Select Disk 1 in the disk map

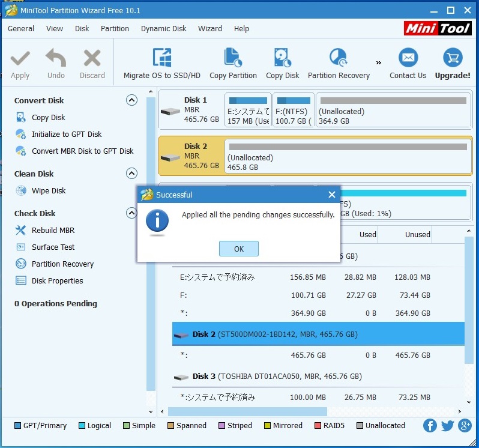191,110
